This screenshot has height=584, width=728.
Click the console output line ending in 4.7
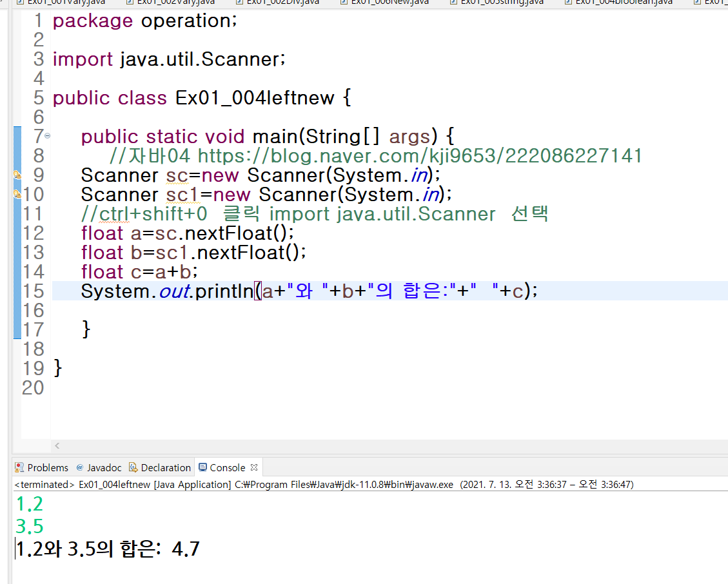click(x=108, y=549)
